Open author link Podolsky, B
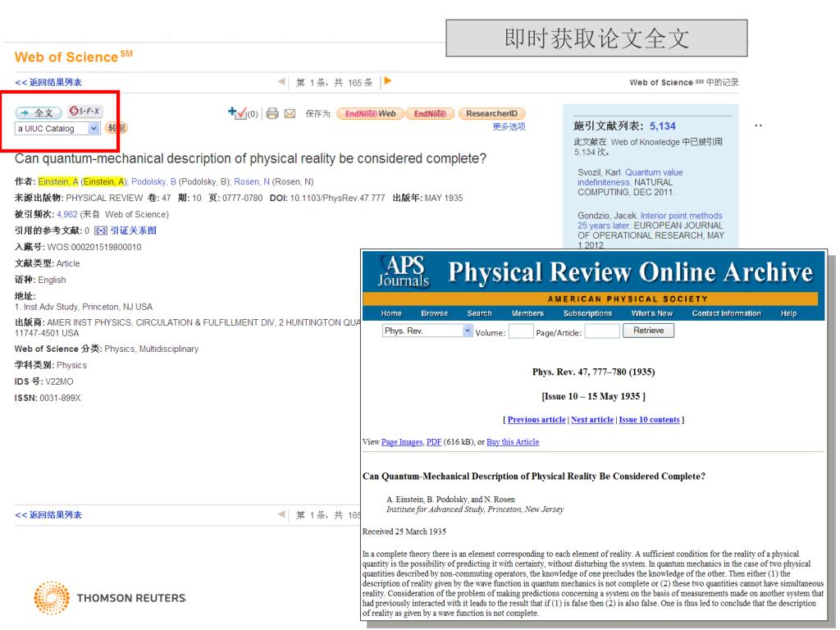Screen dimensions: 840x630 point(153,181)
